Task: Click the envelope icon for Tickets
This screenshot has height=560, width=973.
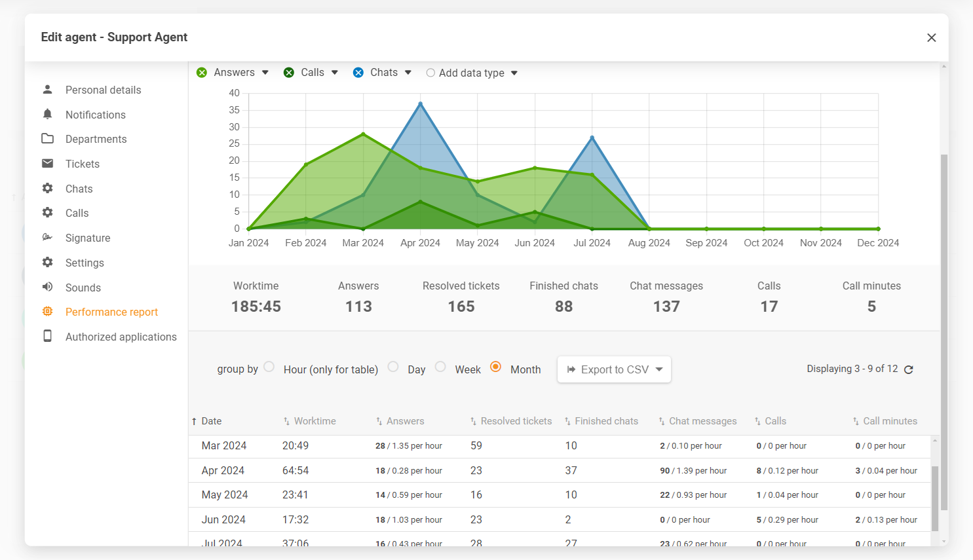Action: [47, 164]
